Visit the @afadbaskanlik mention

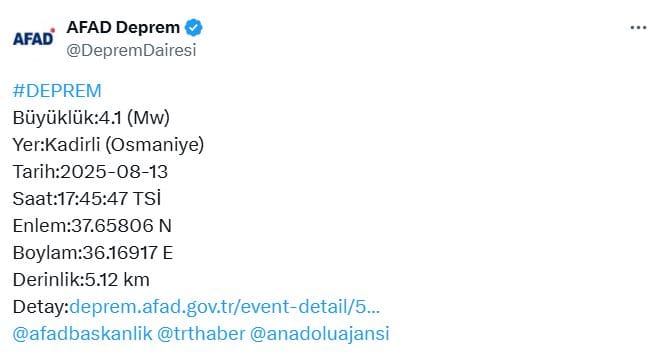click(82, 334)
